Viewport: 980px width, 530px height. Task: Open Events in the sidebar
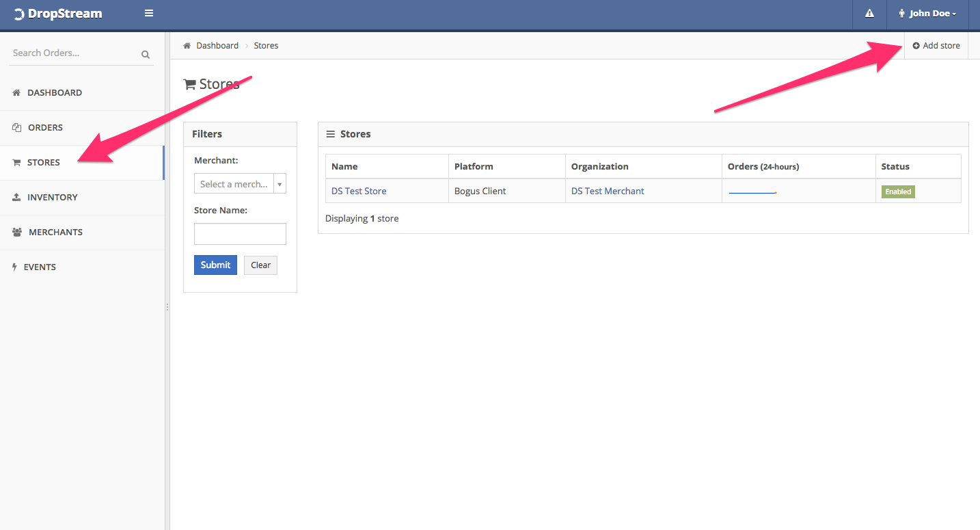pos(82,267)
